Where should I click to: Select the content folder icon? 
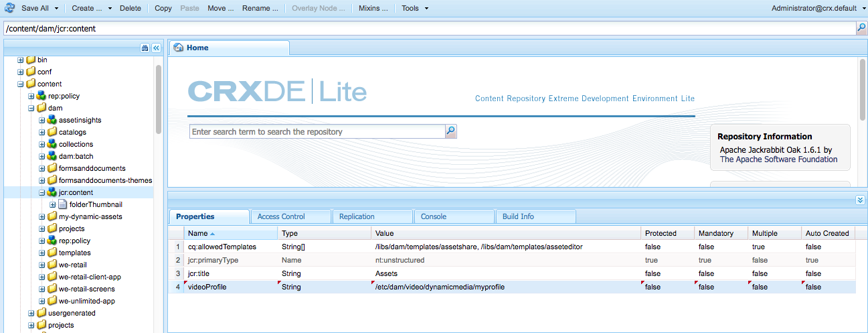[x=31, y=84]
